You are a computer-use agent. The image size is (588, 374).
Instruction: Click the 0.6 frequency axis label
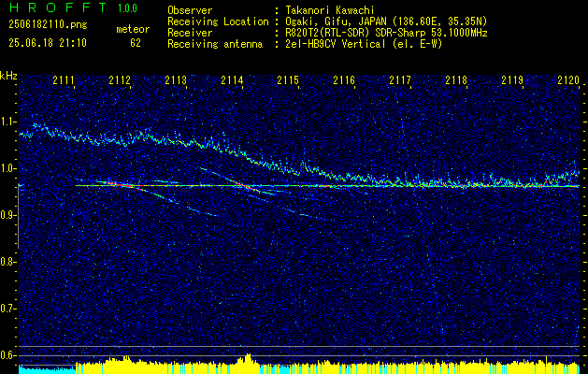(x=8, y=355)
